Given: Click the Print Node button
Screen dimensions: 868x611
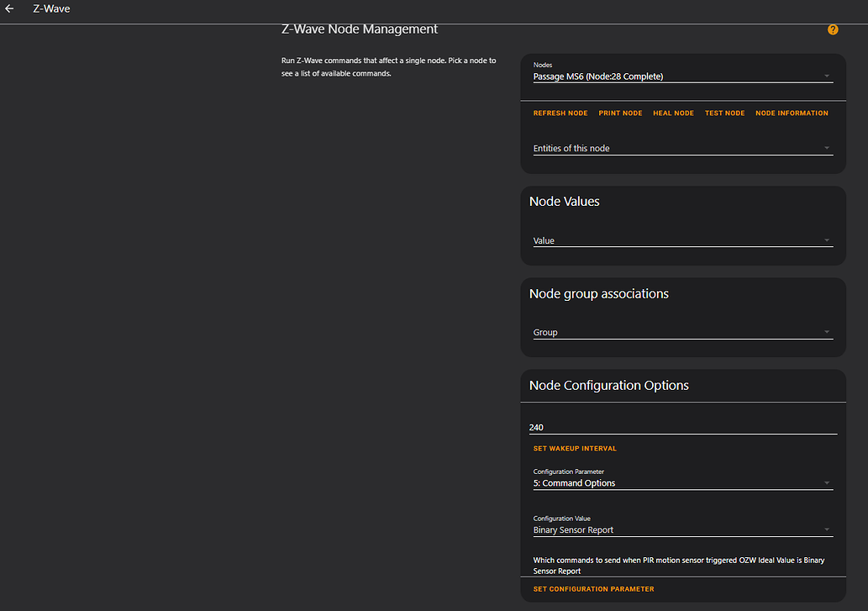Looking at the screenshot, I should coord(620,113).
